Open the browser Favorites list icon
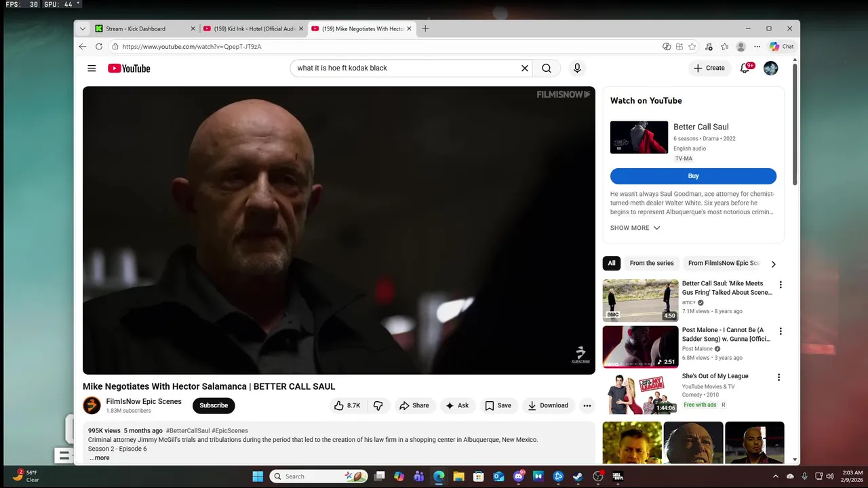Screen dimensions: 868x488 coord(725,47)
